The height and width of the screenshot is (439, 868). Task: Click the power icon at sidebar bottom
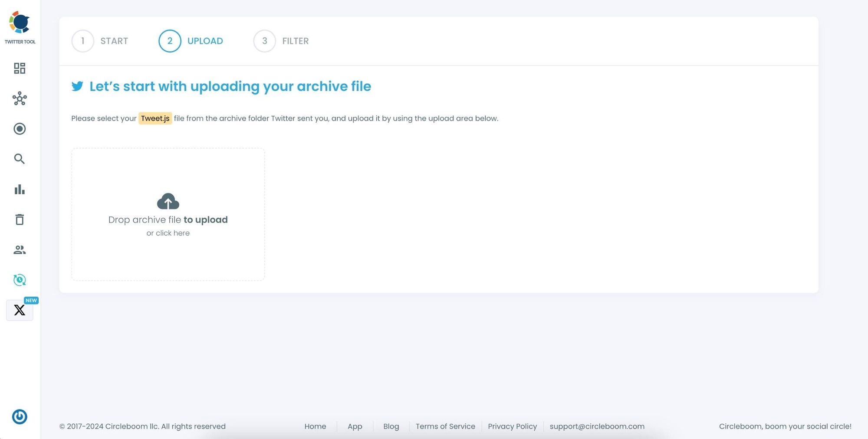(x=19, y=417)
